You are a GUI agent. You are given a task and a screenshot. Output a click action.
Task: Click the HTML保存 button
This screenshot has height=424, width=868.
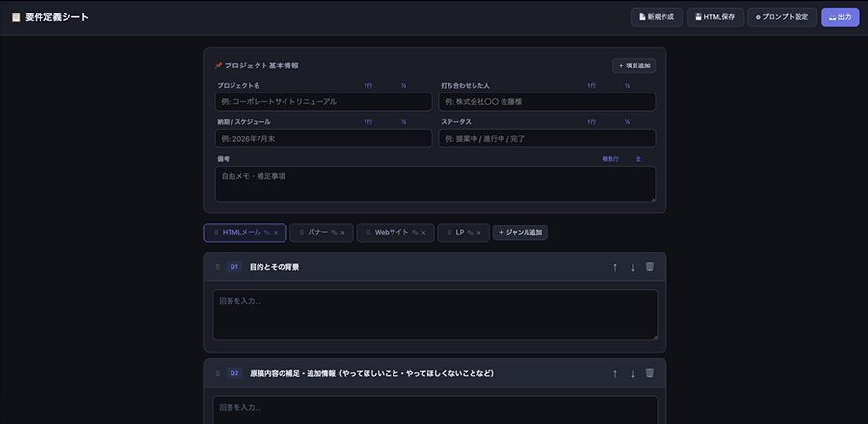(716, 17)
